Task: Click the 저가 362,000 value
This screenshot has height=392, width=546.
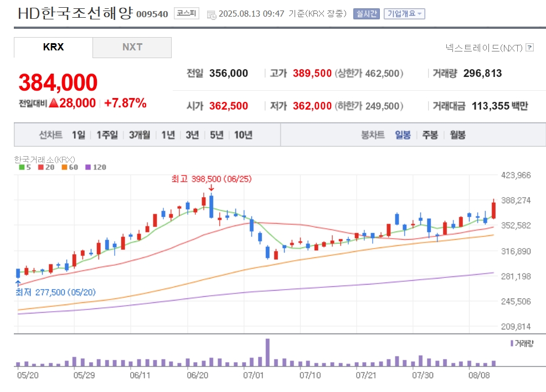Action: 312,106
